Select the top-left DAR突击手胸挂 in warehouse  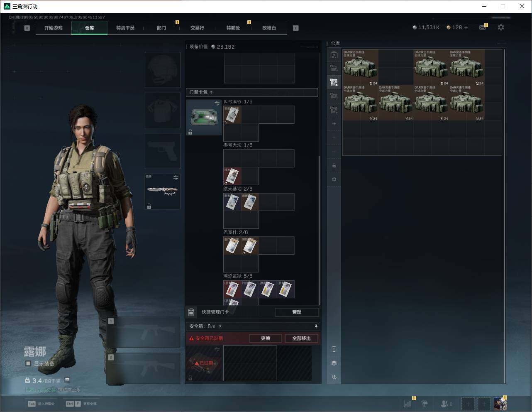[360, 67]
